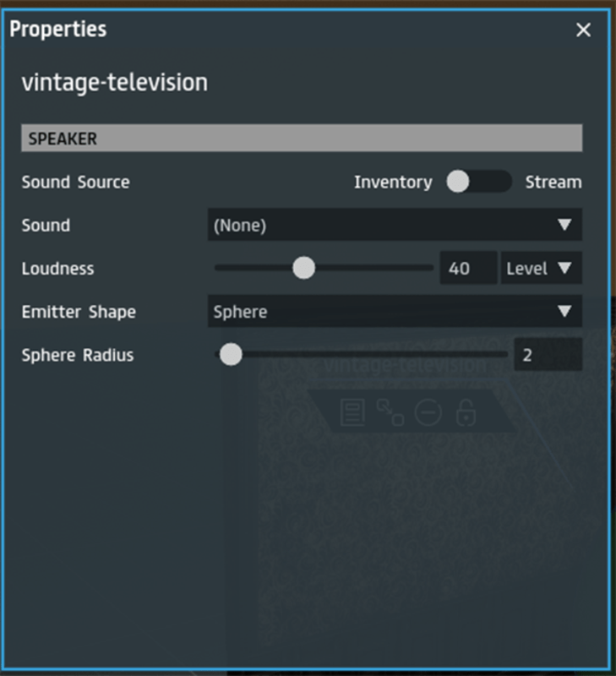Screen dimensions: 616x676
Task: Toggle Sound Source between Inventory and Stream
Action: (478, 182)
